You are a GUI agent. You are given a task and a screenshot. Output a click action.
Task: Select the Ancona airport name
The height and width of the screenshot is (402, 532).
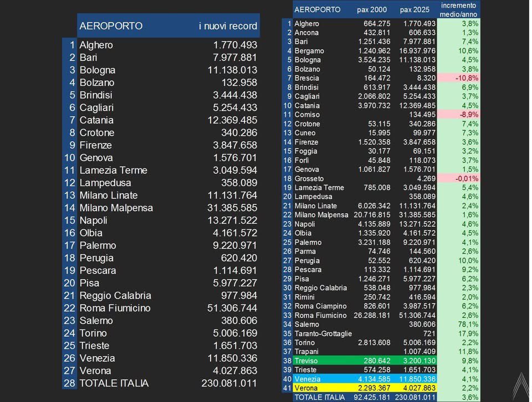(x=306, y=33)
